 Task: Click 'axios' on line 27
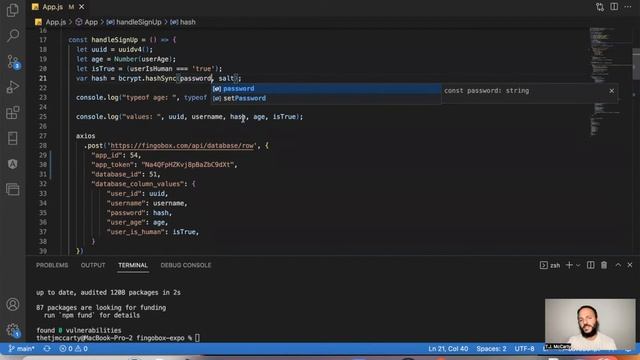[85, 136]
